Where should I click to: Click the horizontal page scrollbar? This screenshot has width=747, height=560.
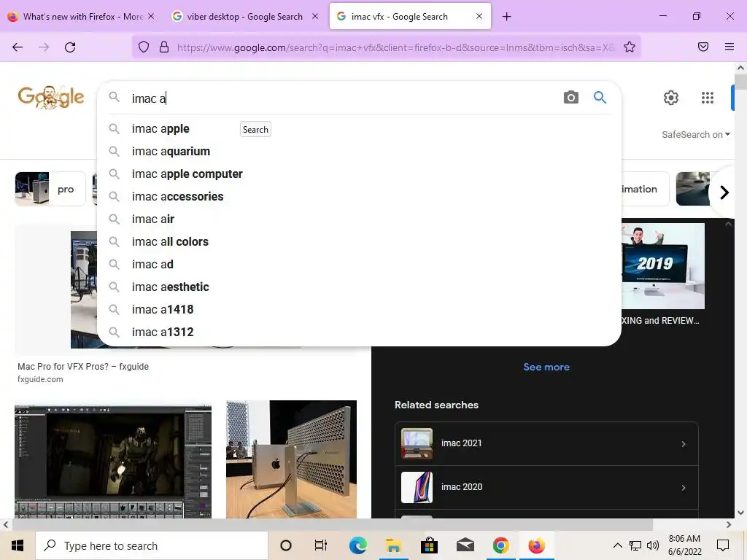pyautogui.click(x=332, y=525)
